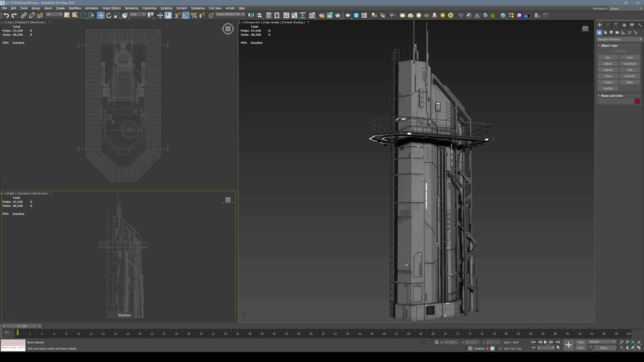This screenshot has width=644, height=362.
Task: Open the Modifiers menu
Action: click(75, 8)
